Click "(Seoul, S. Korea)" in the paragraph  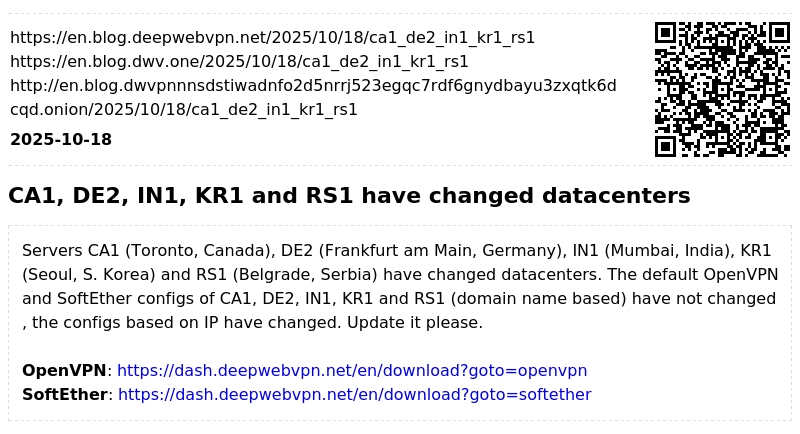87,274
